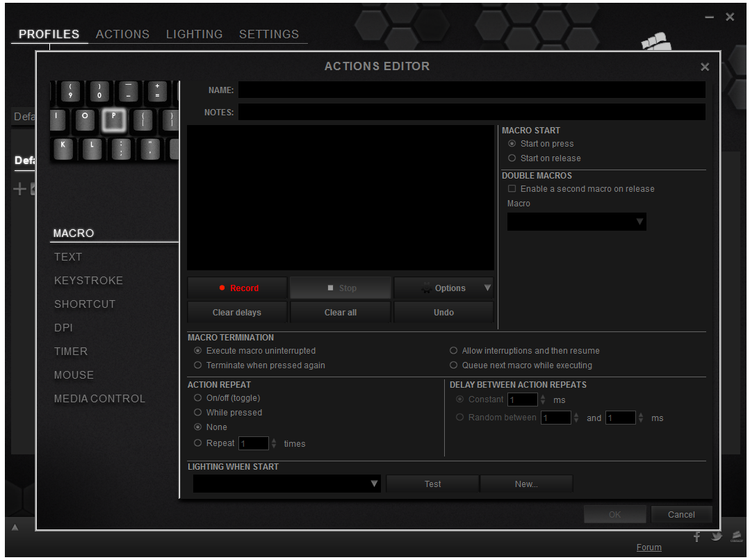Click the highlighted P key on keyboard

click(x=114, y=120)
